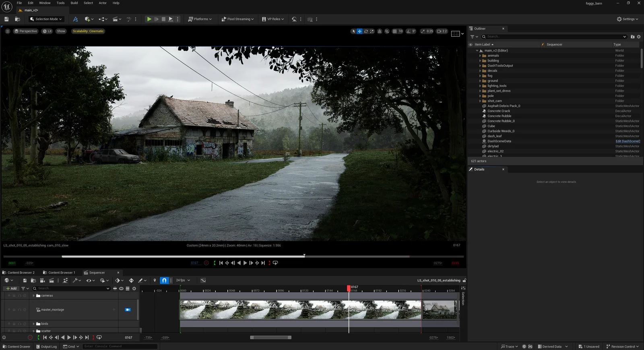Click the viewport scrub bar playhead marker
The height and width of the screenshot is (350, 644).
pyautogui.click(x=304, y=255)
